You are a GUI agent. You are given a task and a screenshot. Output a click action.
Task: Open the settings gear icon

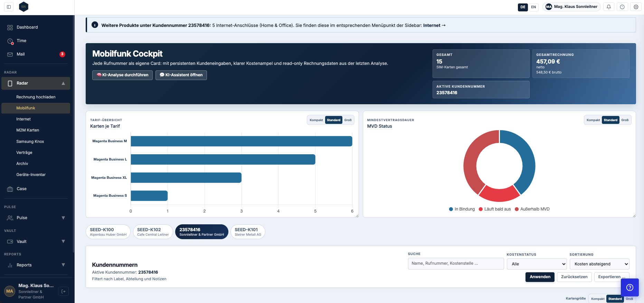click(x=636, y=7)
